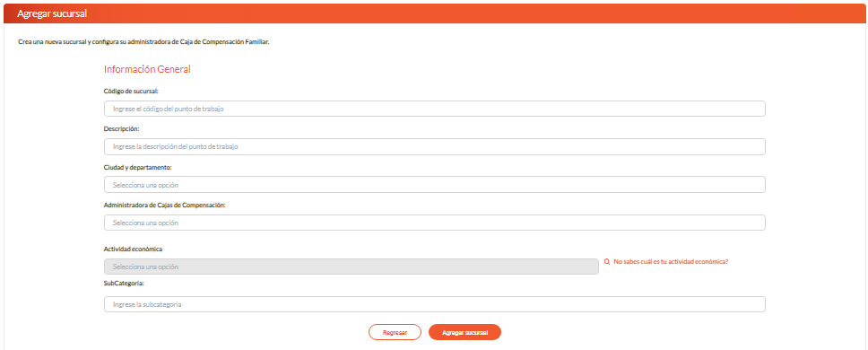Click the orange header bar's empty area
The height and width of the screenshot is (350, 868).
[x=476, y=13]
